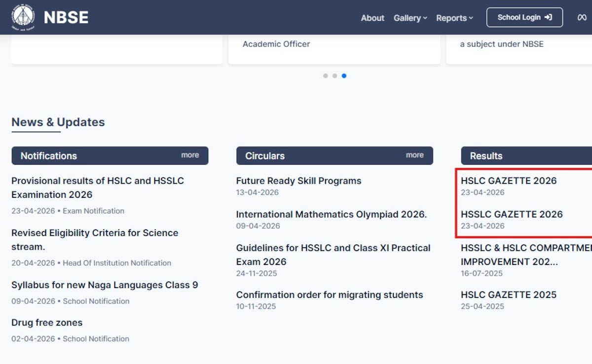The height and width of the screenshot is (364, 592).
Task: Expand the Reports dropdown menu
Action: point(454,18)
